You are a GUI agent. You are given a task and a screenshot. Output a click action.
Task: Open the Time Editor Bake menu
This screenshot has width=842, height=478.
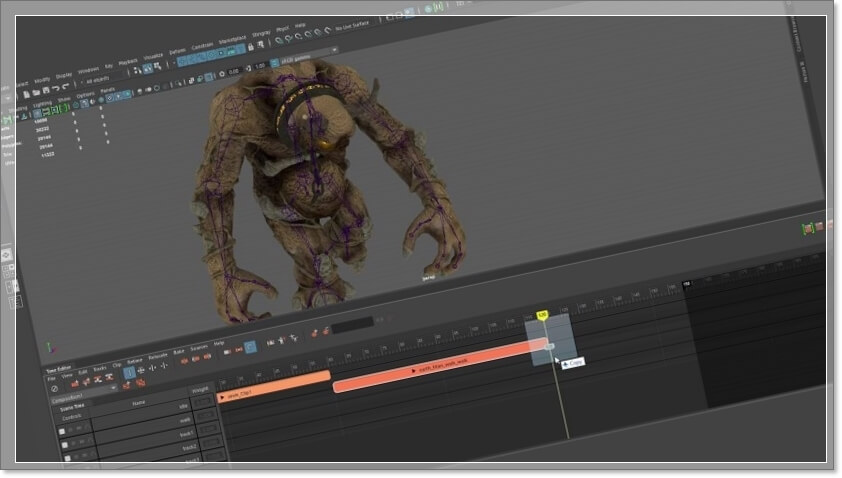coord(178,352)
